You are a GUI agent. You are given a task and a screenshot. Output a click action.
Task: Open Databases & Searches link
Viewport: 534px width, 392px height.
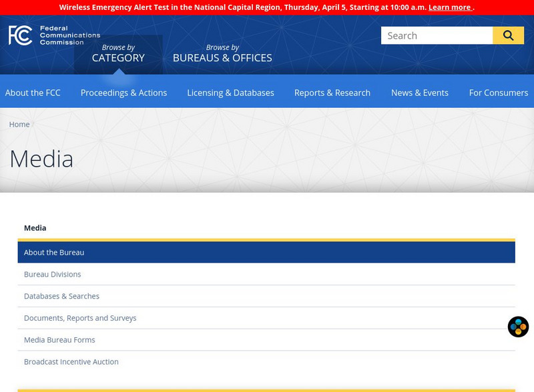(x=61, y=296)
